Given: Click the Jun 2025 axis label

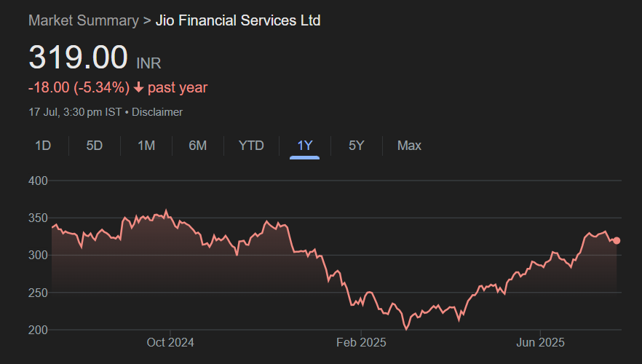Looking at the screenshot, I should tap(540, 342).
